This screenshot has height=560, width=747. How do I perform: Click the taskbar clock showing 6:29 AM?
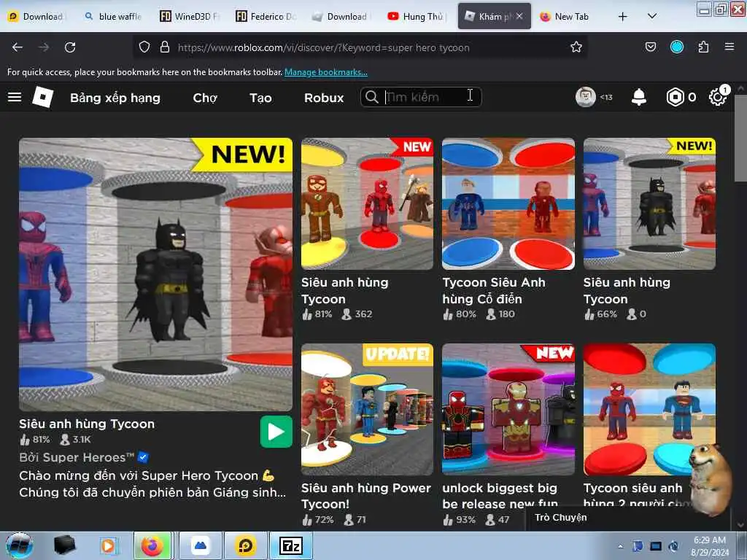(710, 545)
